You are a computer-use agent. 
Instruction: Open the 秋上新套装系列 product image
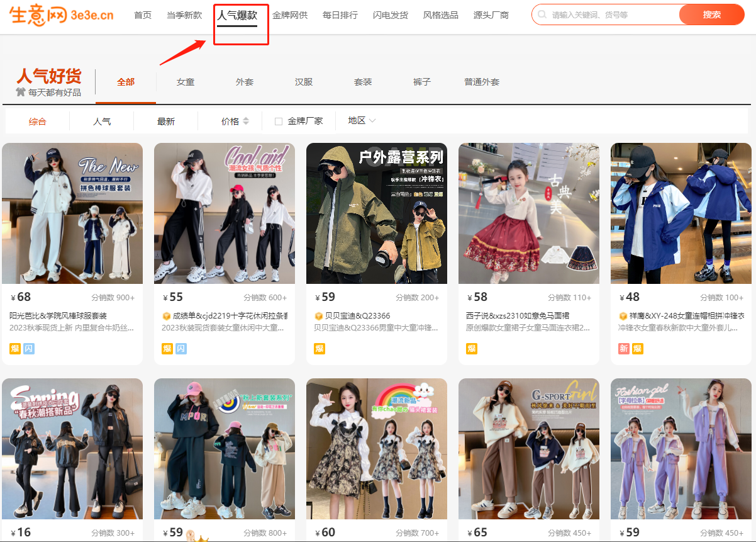point(225,449)
